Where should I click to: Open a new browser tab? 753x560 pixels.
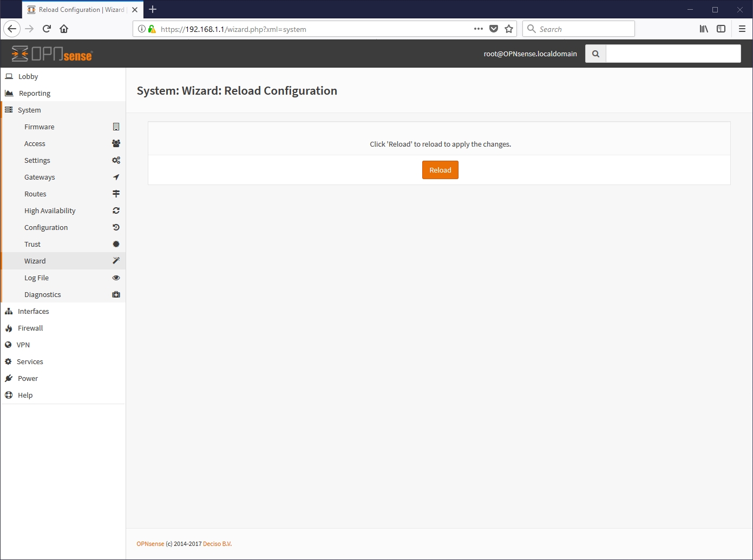pyautogui.click(x=153, y=9)
